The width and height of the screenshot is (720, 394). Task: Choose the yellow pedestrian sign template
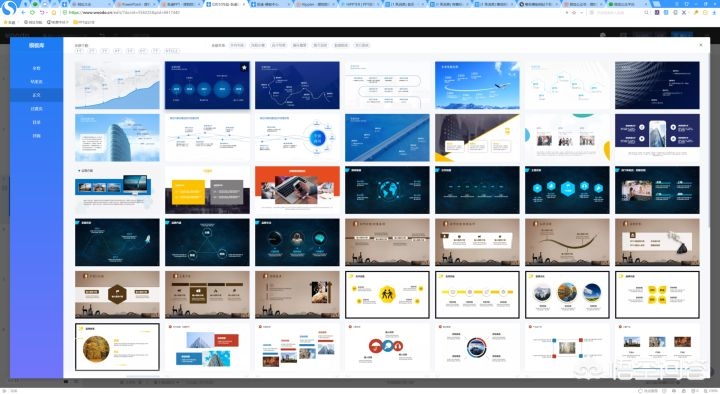387,294
